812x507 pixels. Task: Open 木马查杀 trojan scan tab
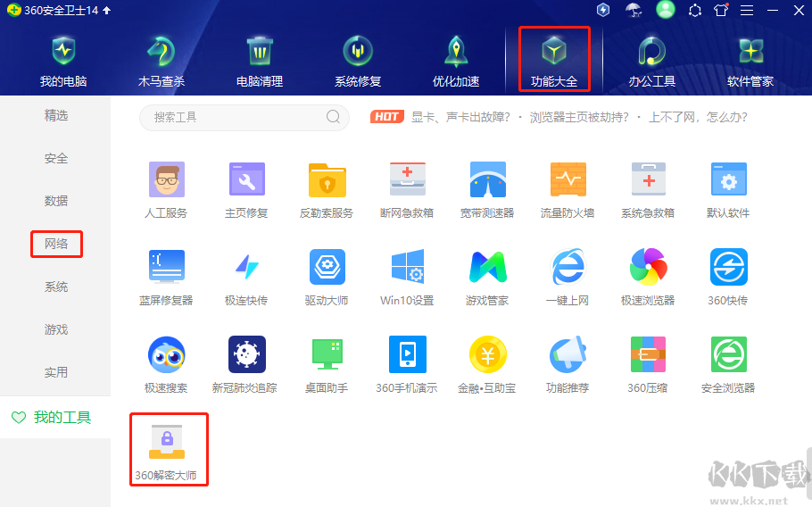[x=162, y=62]
